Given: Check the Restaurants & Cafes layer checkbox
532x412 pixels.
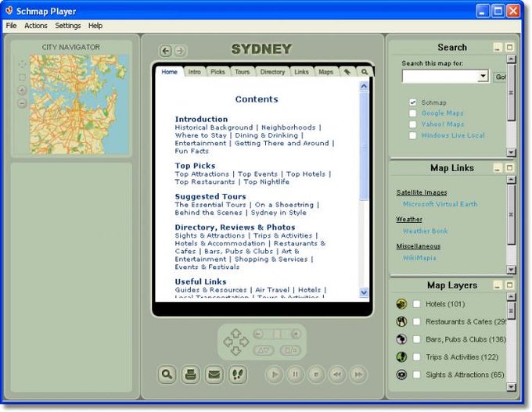Looking at the screenshot, I should coord(416,321).
